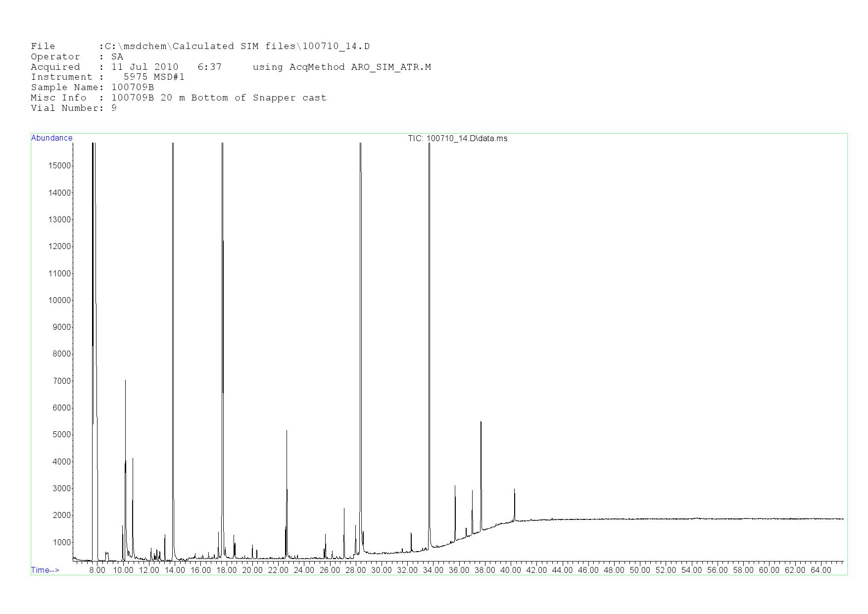Click the peak top near 40.3 minutes
868x614 pixels.
coord(514,490)
